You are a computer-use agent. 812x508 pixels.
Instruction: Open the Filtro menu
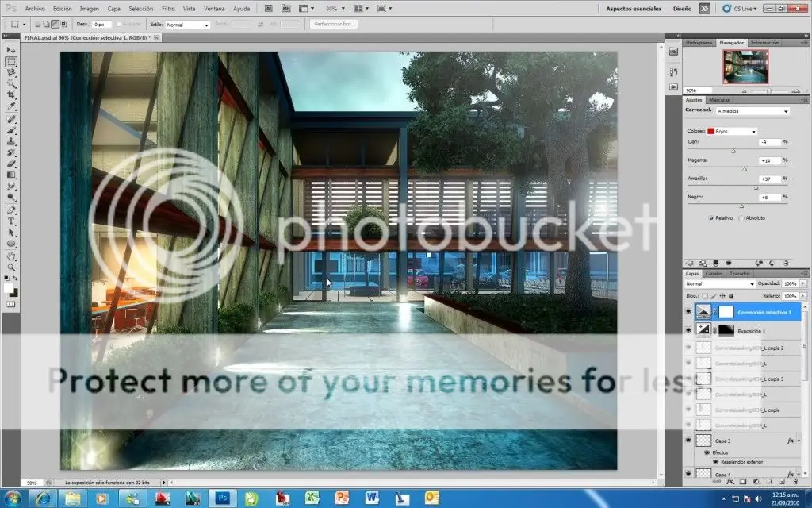(x=168, y=9)
